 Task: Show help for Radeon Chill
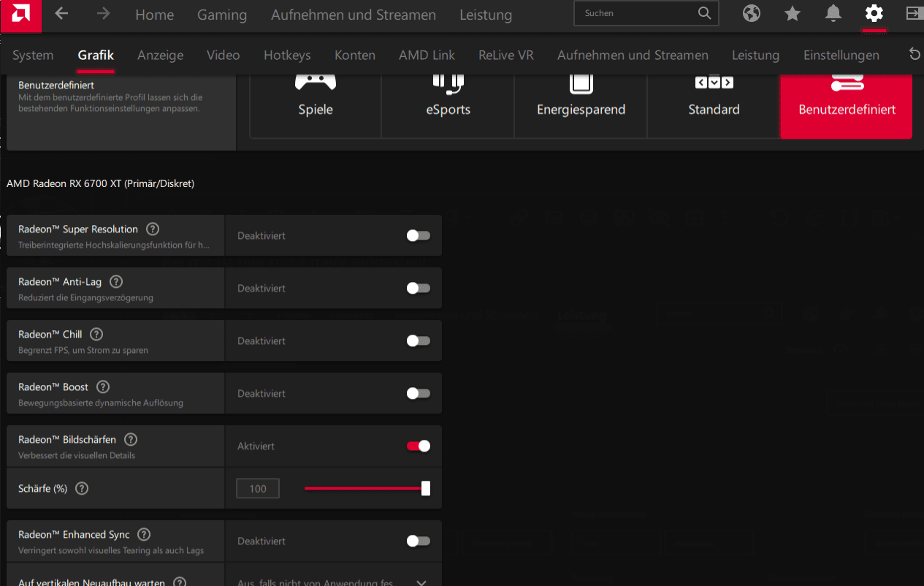tap(96, 334)
